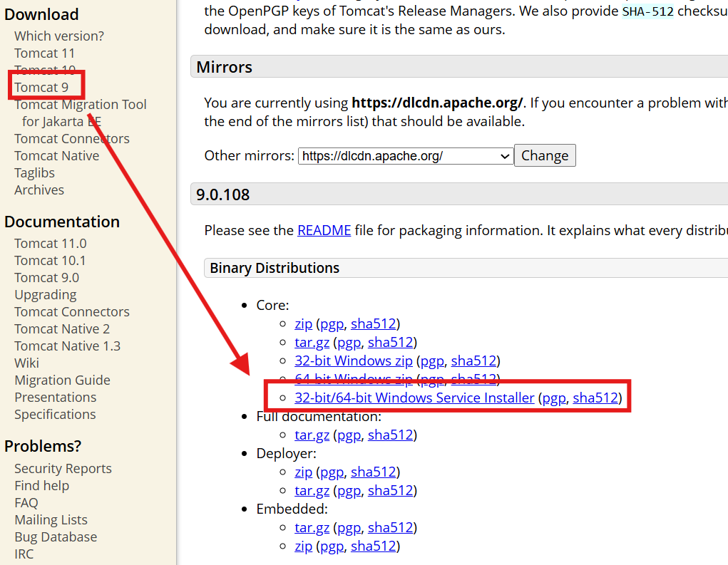Download 32-bit/64-bit Windows Service Installer
The image size is (728, 565).
[x=414, y=398]
